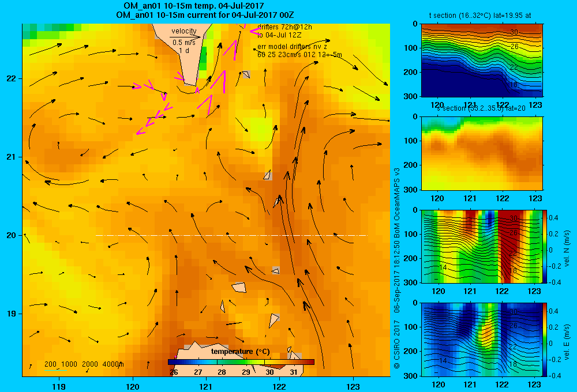Click the 'temperature (°C)' color bar label
The image size is (577, 392).
click(240, 352)
